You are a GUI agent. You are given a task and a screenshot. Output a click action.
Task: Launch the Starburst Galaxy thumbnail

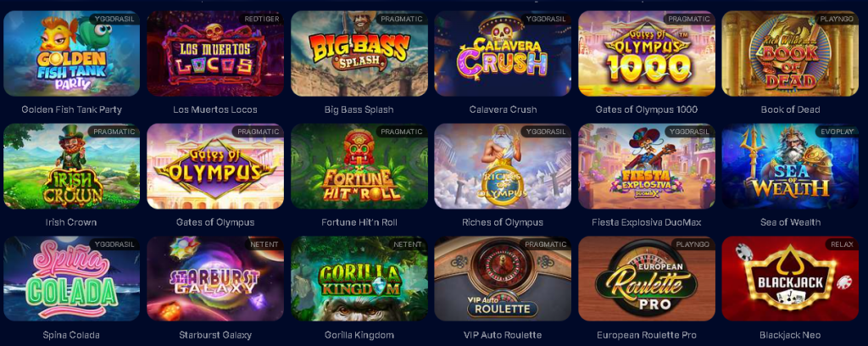click(x=215, y=278)
